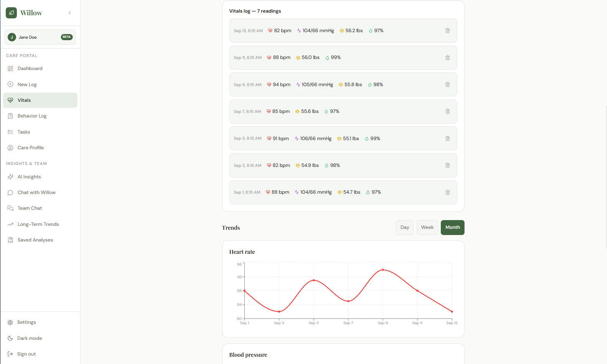Viewport: 607px width, 364px height.
Task: Open Saved Analyses
Action: tap(40, 240)
